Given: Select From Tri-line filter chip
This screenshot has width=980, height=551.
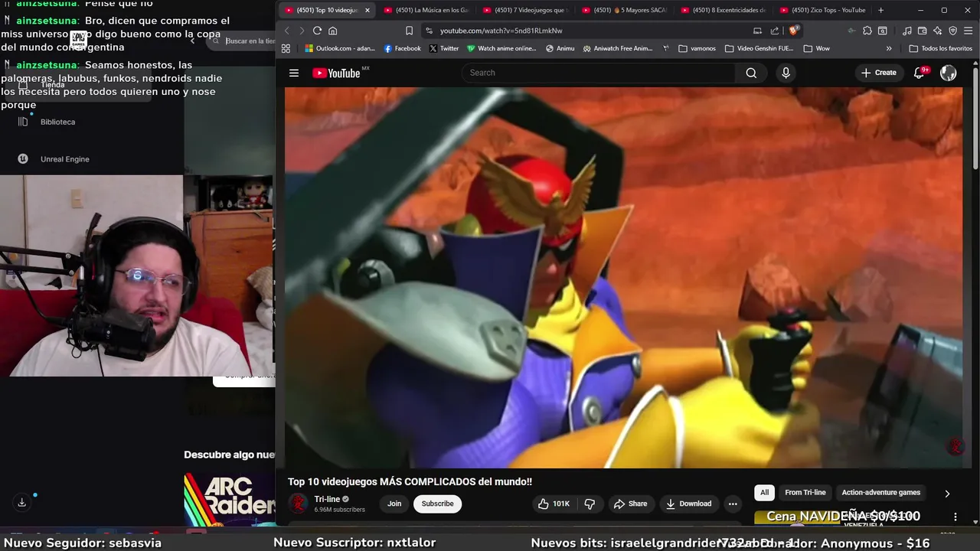Looking at the screenshot, I should click(805, 493).
